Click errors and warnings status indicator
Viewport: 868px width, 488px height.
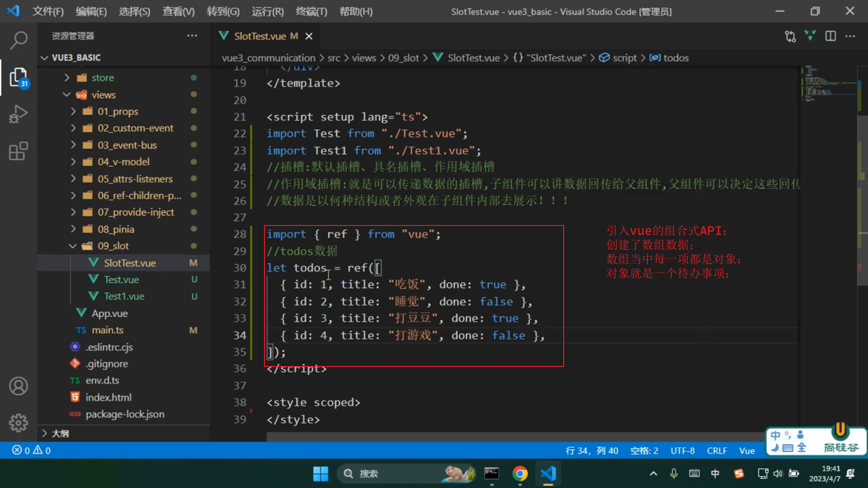click(31, 450)
